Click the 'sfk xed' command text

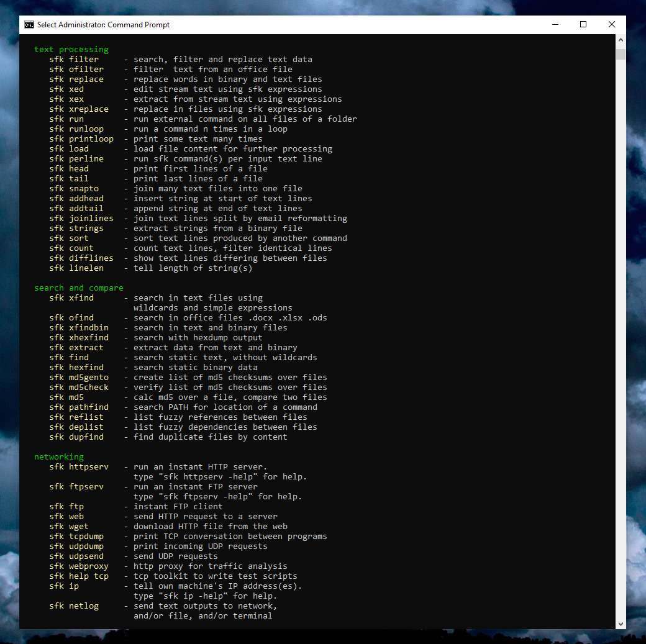[66, 89]
